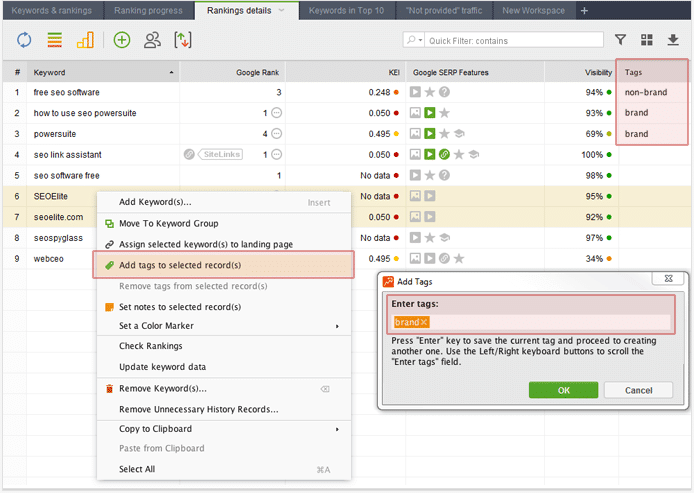Click the brand tag for powersuite
Viewport: 694px width, 493px height.
coord(636,134)
